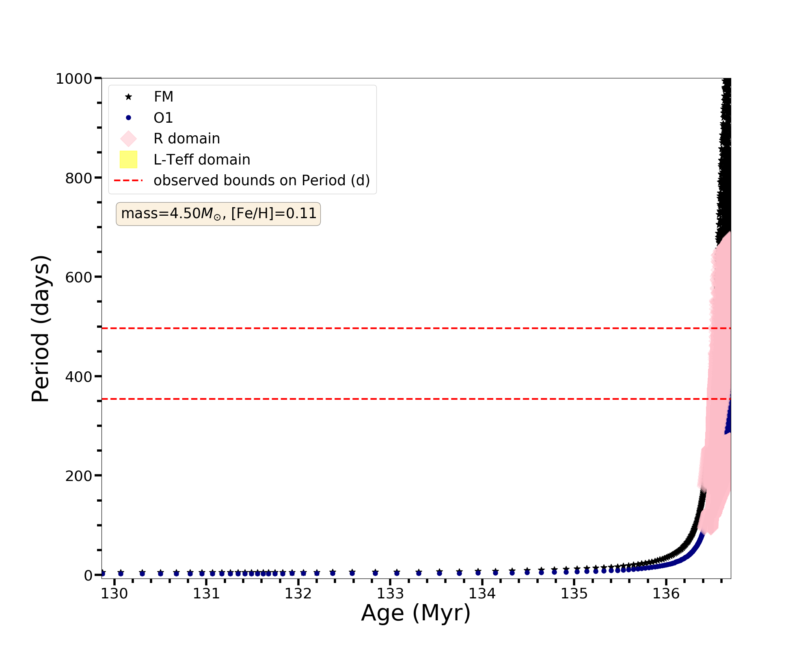
Task: Click the 'observed bounds on Period (d)' label
Action: [261, 180]
